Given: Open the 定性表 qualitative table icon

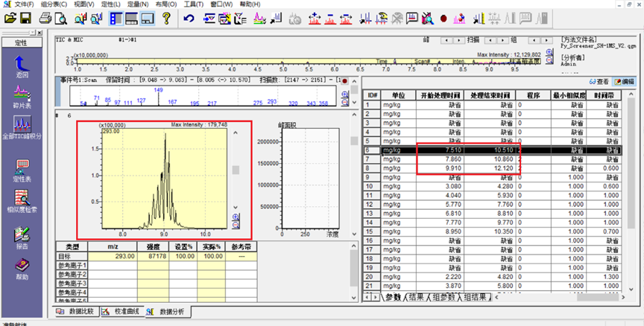Looking at the screenshot, I should pyautogui.click(x=22, y=167).
